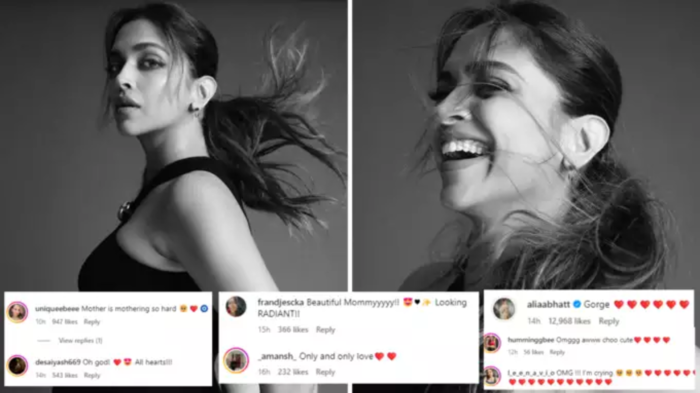Reply to frandjescka's comment
700x393 pixels.
325,330
